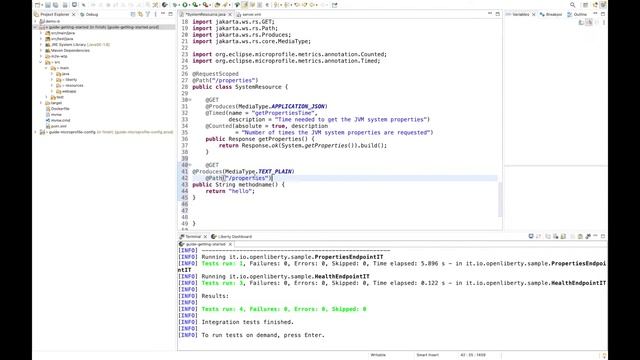Screen dimensions: 640x360
Task: Click the green Run toolbar button
Action: 185,5
